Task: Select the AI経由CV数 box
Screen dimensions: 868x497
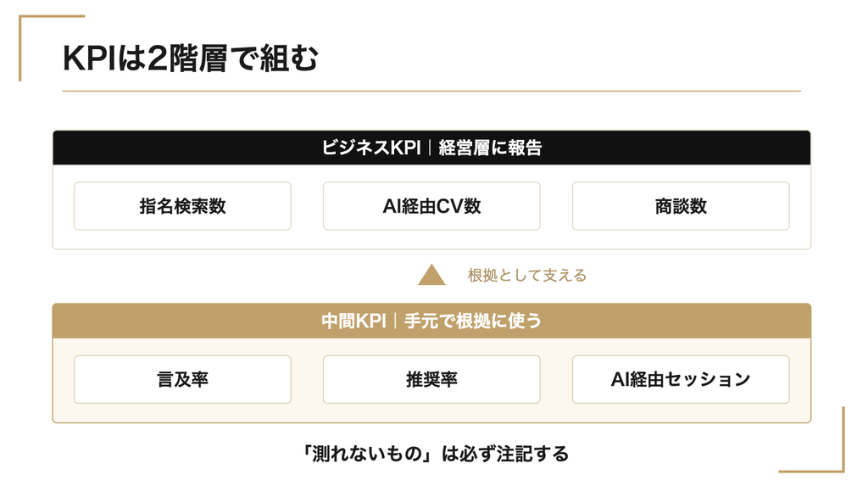Action: (431, 206)
